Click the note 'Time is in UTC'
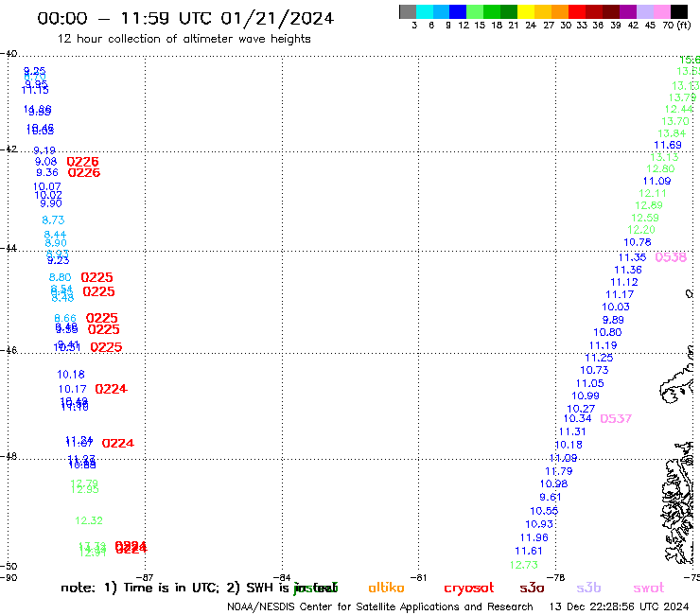The width and height of the screenshot is (700, 615). [x=171, y=588]
